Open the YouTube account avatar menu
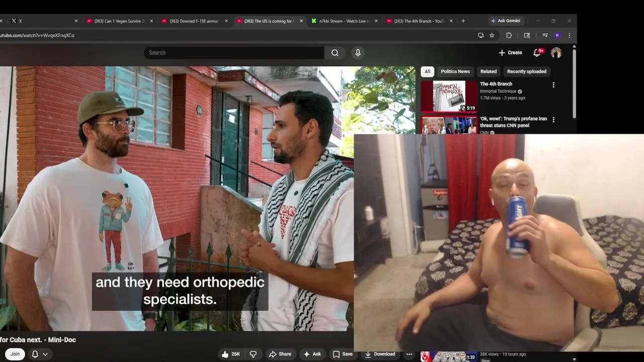 coord(556,53)
